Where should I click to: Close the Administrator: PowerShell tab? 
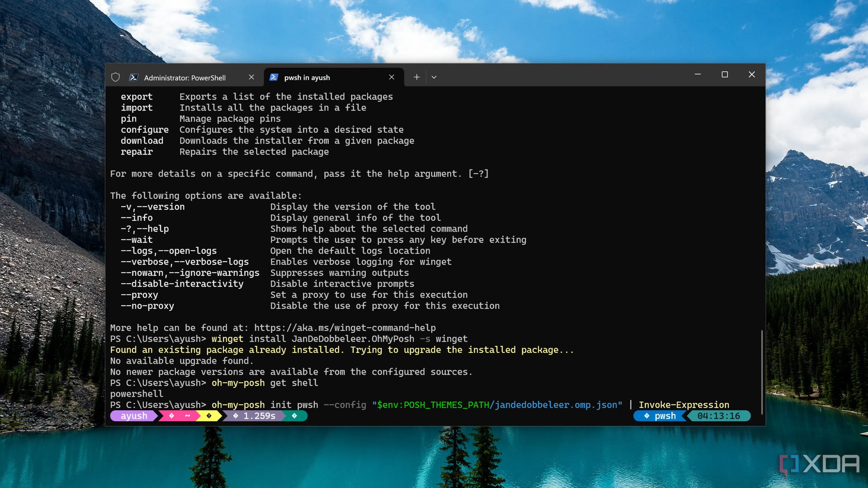pos(251,77)
